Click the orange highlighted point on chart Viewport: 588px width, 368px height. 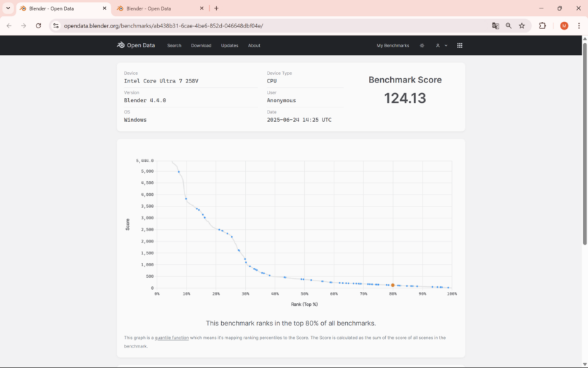[x=393, y=286]
